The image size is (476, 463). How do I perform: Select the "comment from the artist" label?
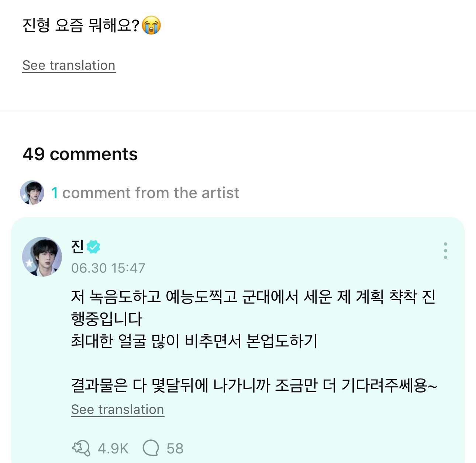151,193
